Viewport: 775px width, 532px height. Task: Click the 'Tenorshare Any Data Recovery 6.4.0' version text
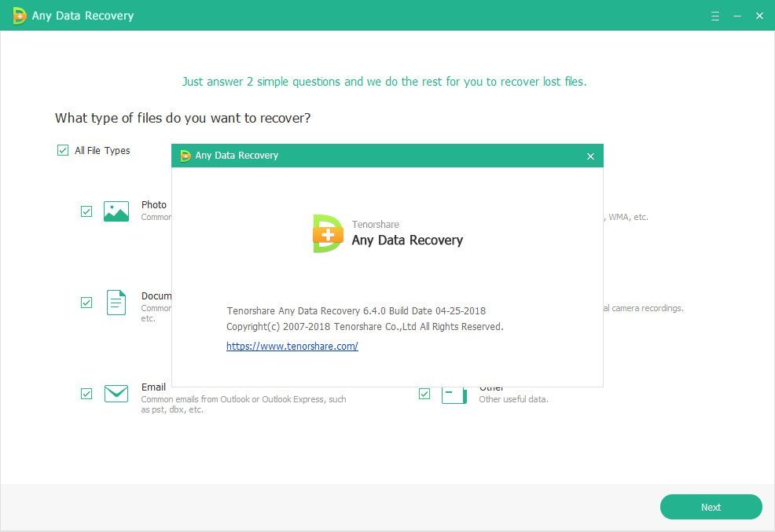click(356, 310)
